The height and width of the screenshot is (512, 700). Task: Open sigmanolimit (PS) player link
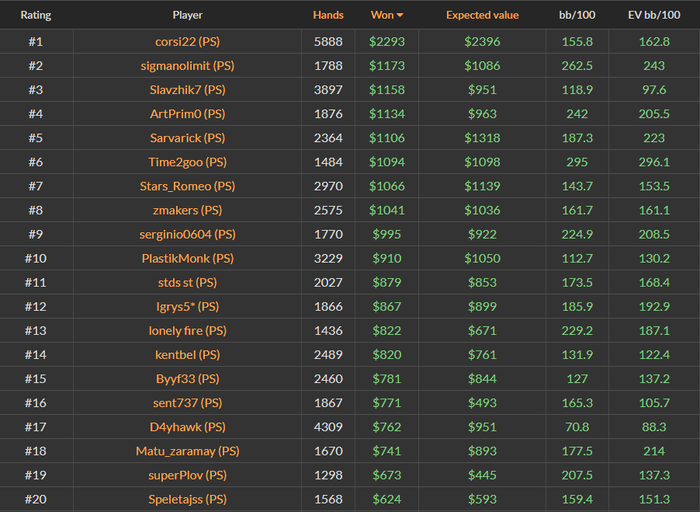tap(187, 66)
